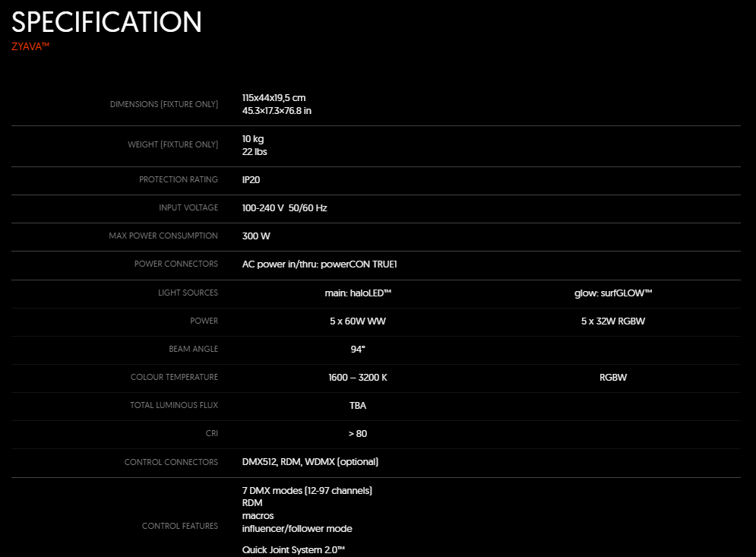The image size is (756, 557).
Task: Select the 10 kg weight value
Action: pos(253,139)
